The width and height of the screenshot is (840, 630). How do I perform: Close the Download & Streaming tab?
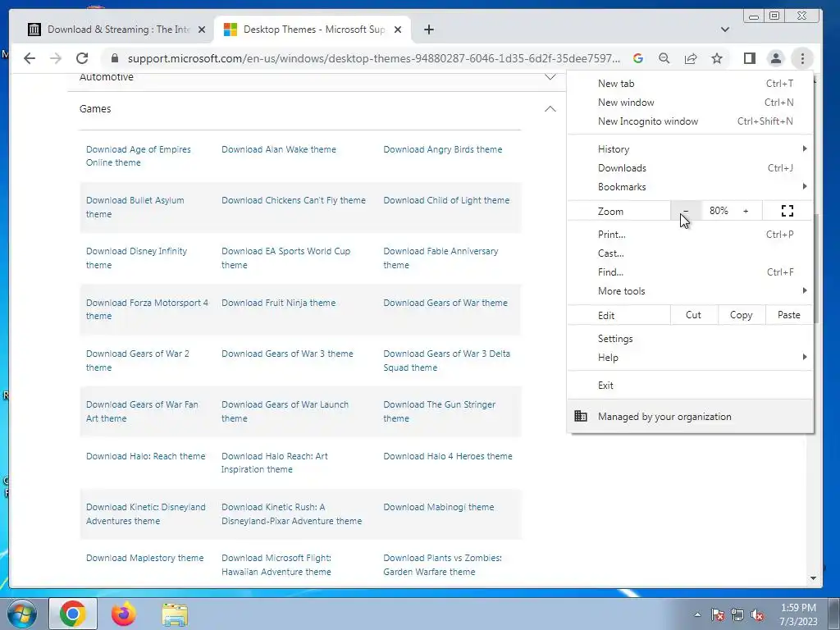coord(202,30)
